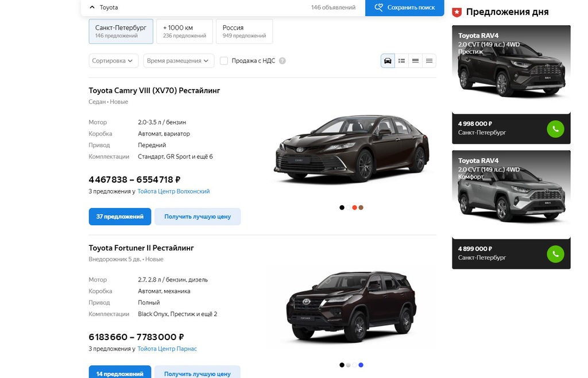Click the heart icon in Сохранить поиск
588x378 pixels.
click(379, 7)
